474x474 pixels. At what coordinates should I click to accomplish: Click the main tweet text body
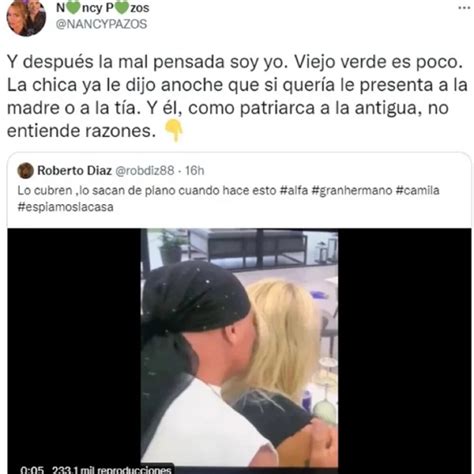pos(237,96)
